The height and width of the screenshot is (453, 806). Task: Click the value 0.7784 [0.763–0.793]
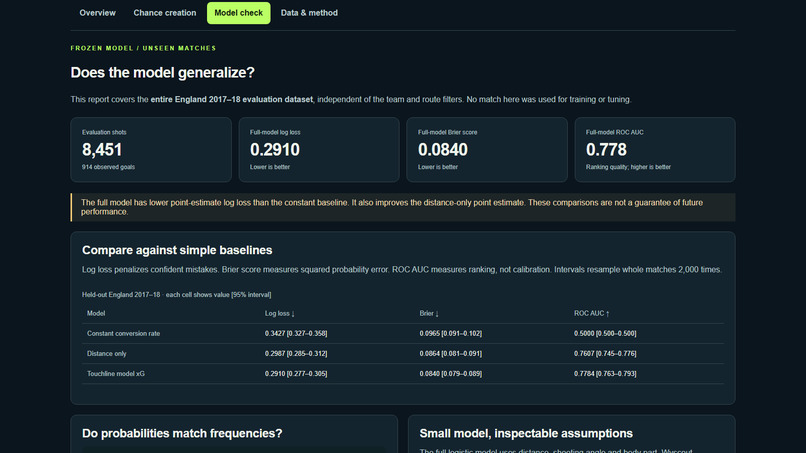(x=605, y=373)
